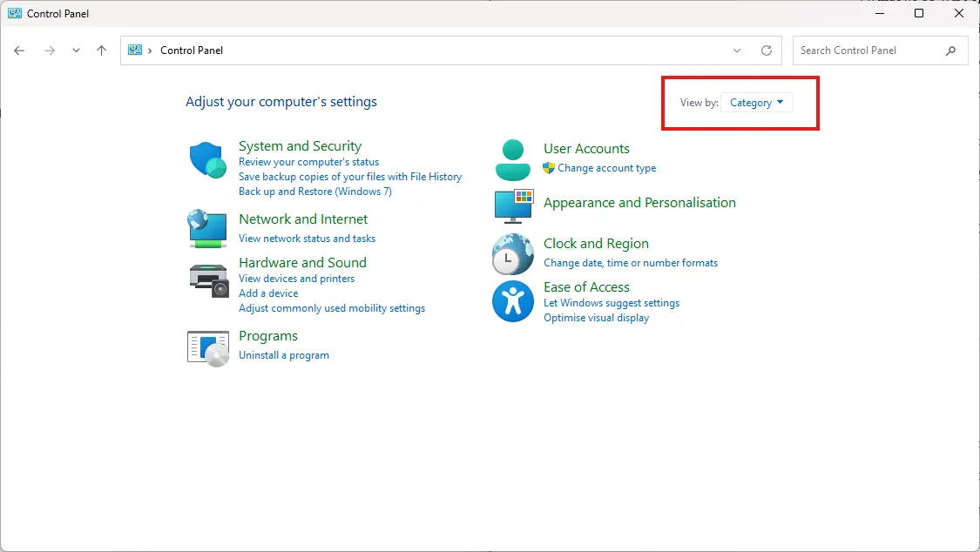
Task: Click the search magnifier icon
Action: point(950,50)
